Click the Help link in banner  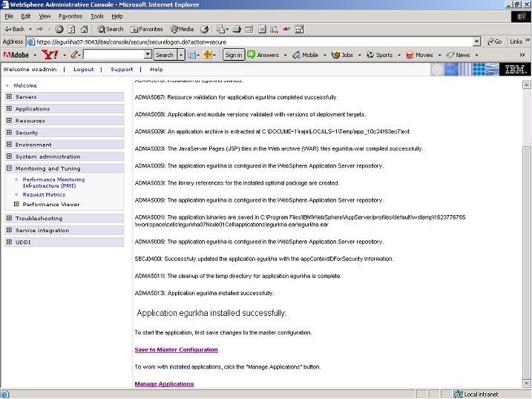(x=157, y=69)
